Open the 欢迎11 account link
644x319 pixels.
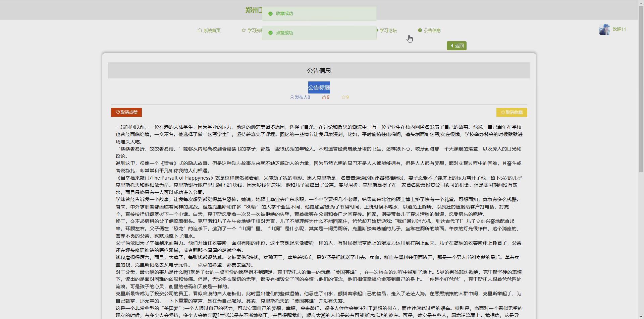619,29
